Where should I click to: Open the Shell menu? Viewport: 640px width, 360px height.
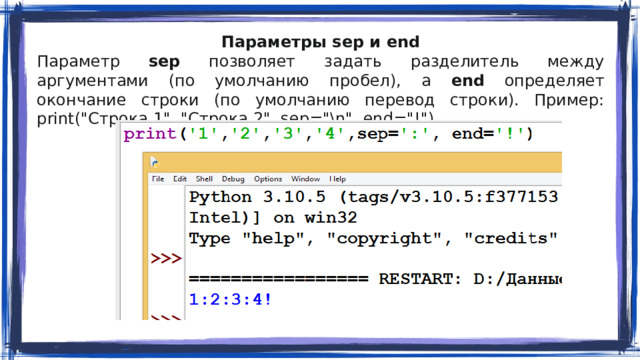tap(204, 179)
